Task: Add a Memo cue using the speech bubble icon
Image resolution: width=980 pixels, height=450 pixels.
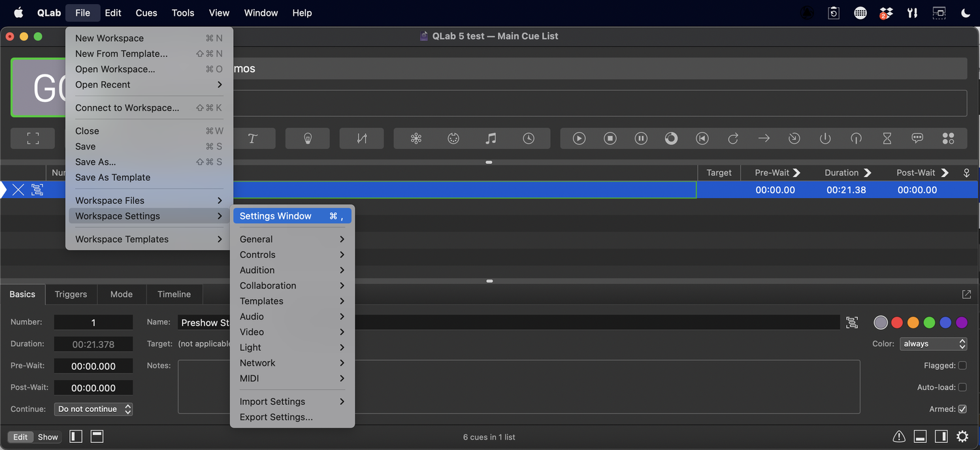Action: [x=917, y=138]
